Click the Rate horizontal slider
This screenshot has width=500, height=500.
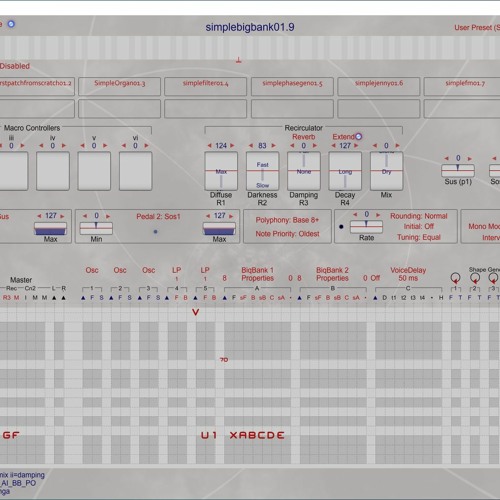[x=366, y=227]
